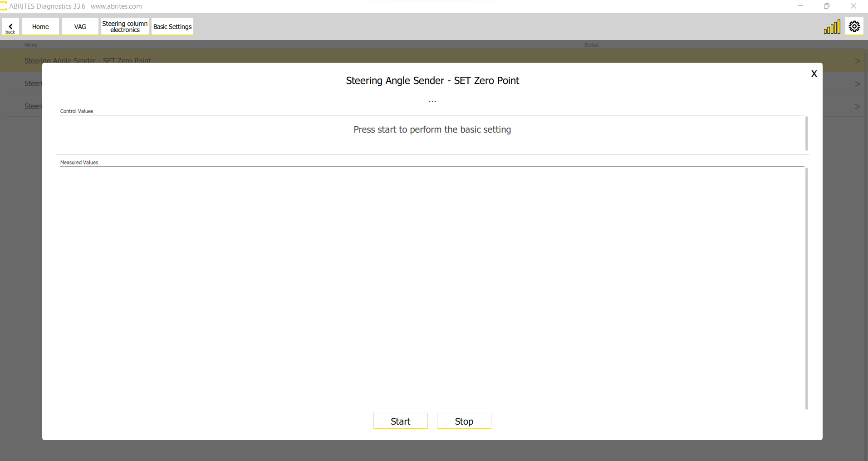
Task: Start the basic setting procedure
Action: pyautogui.click(x=401, y=421)
